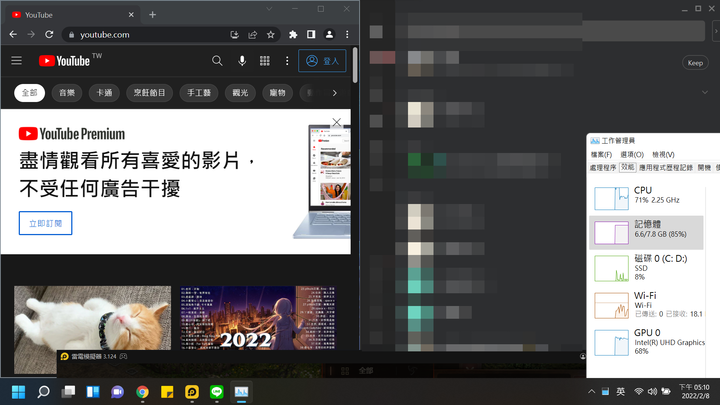
Task: Open Sticky Notes from taskbar
Action: [x=167, y=392]
